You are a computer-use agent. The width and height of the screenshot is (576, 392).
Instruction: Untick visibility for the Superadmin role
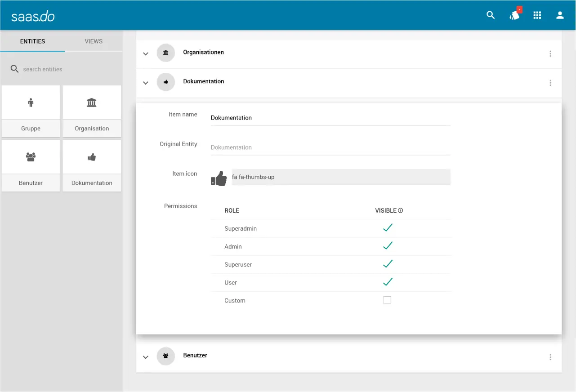(388, 228)
